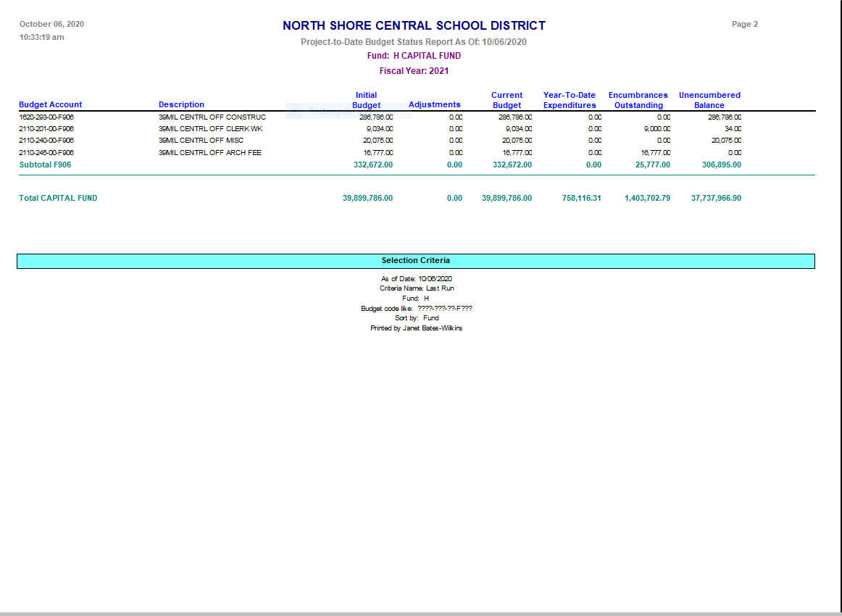Select CLERK WK unencumbered balance '34.00'

click(x=733, y=129)
